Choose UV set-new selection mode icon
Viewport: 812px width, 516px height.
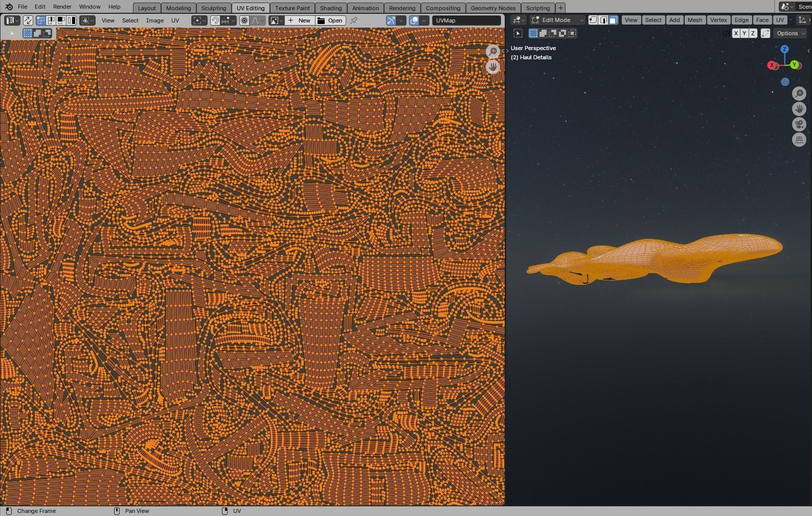tap(28, 33)
